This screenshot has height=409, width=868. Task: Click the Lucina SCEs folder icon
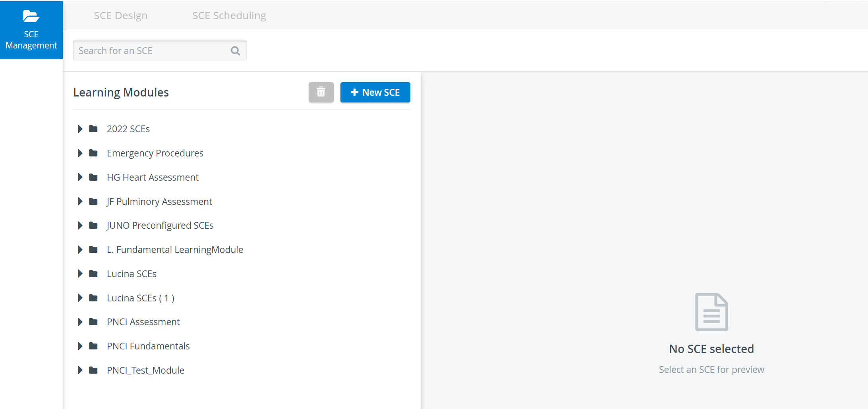click(x=93, y=274)
